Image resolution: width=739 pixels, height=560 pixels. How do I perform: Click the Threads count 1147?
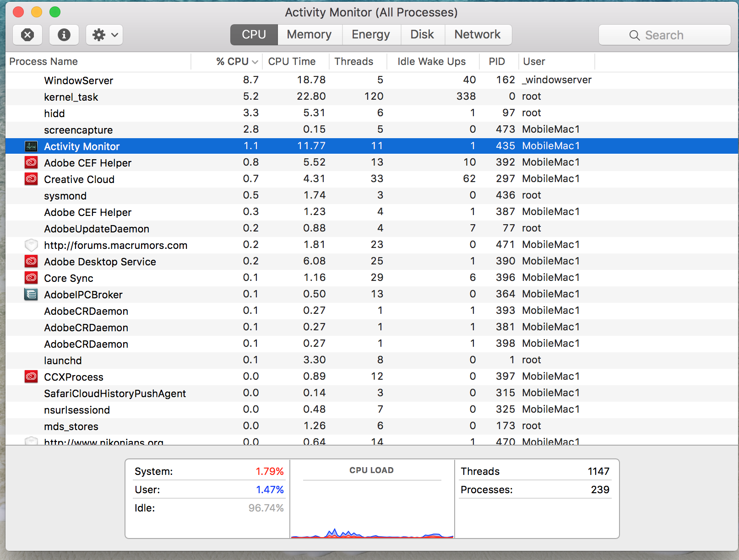coord(598,471)
